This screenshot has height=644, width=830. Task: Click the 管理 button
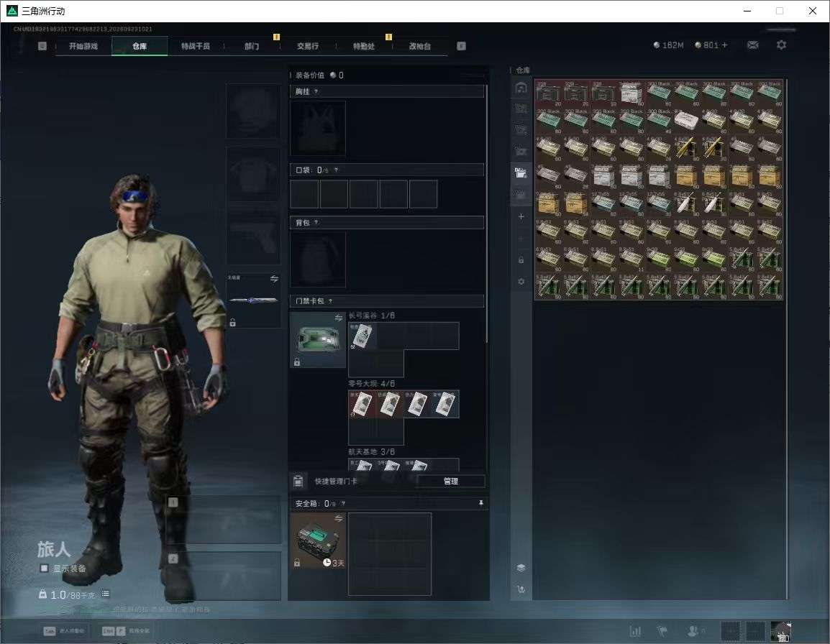(x=450, y=481)
